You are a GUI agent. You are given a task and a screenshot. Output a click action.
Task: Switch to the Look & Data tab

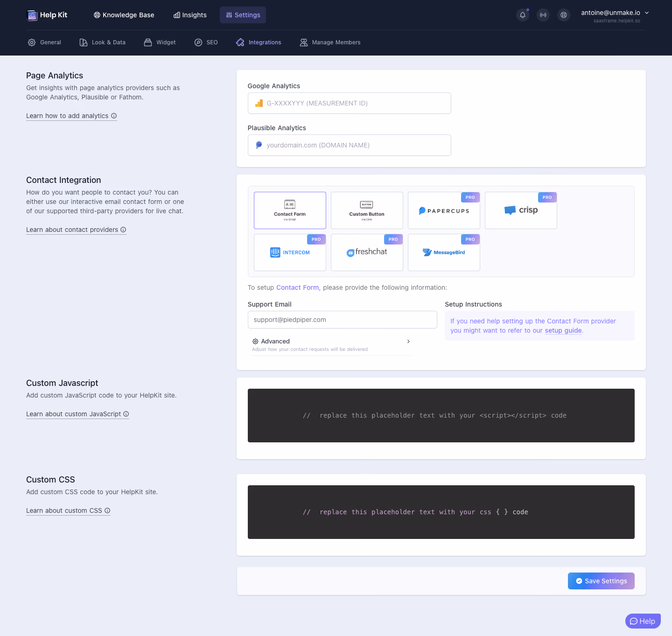[102, 42]
